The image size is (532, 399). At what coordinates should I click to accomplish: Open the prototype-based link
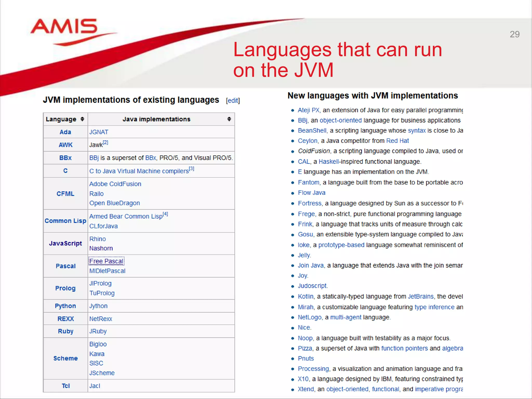[x=341, y=245]
